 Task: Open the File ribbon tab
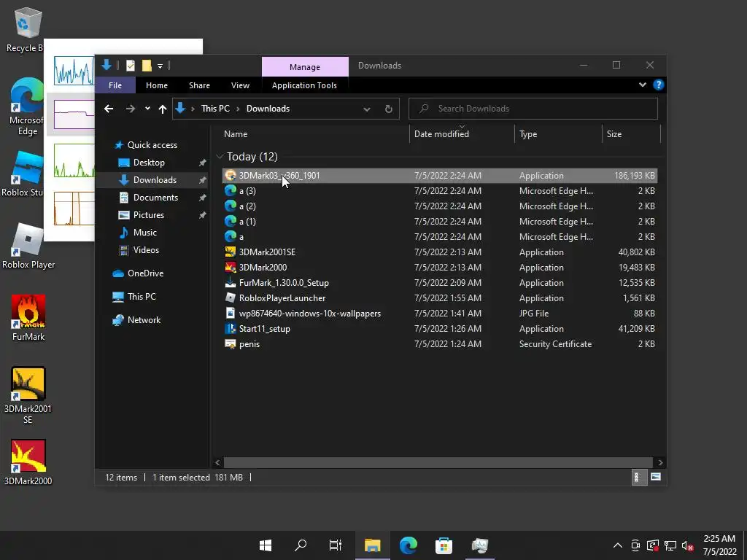(115, 85)
